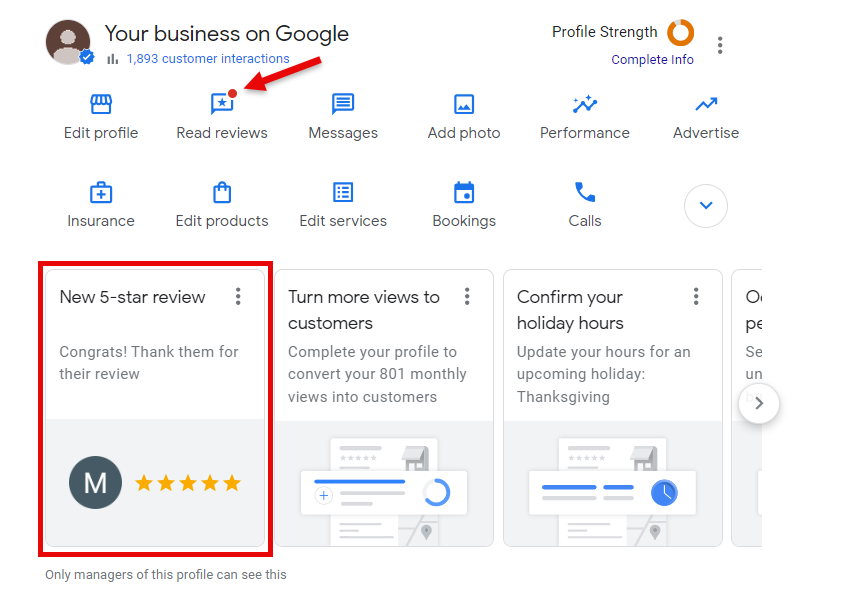Advance the cards carousel with the right arrow

click(x=759, y=403)
